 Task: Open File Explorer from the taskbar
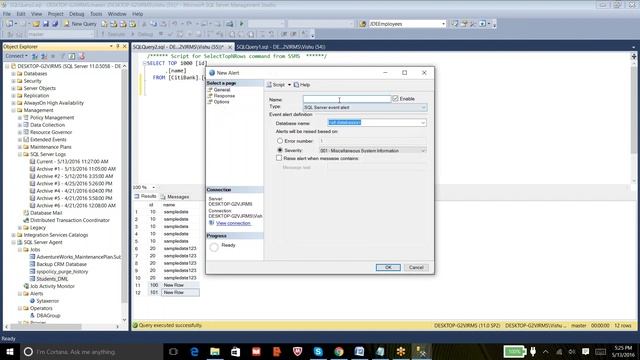[x=215, y=351]
